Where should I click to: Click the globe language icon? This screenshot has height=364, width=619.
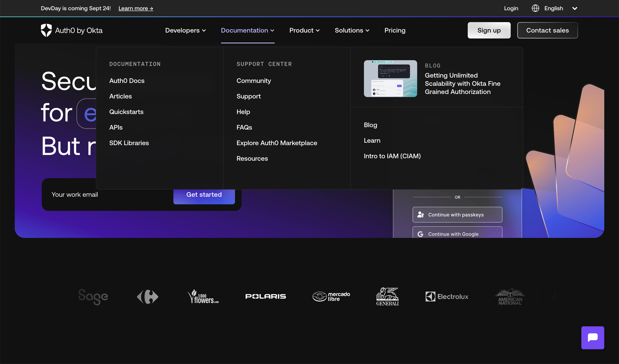coord(535,8)
